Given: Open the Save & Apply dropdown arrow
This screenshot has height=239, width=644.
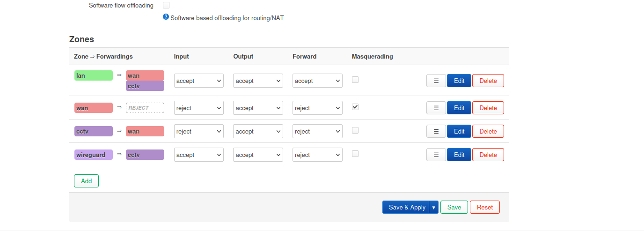Looking at the screenshot, I should (x=434, y=207).
